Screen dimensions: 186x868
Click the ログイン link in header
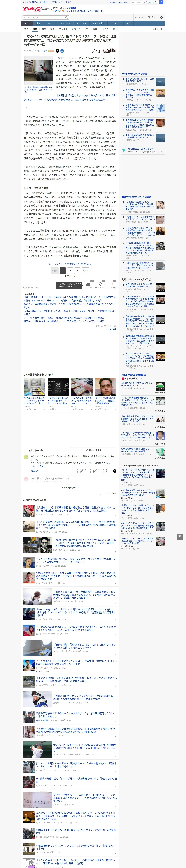pyautogui.click(x=57, y=11)
